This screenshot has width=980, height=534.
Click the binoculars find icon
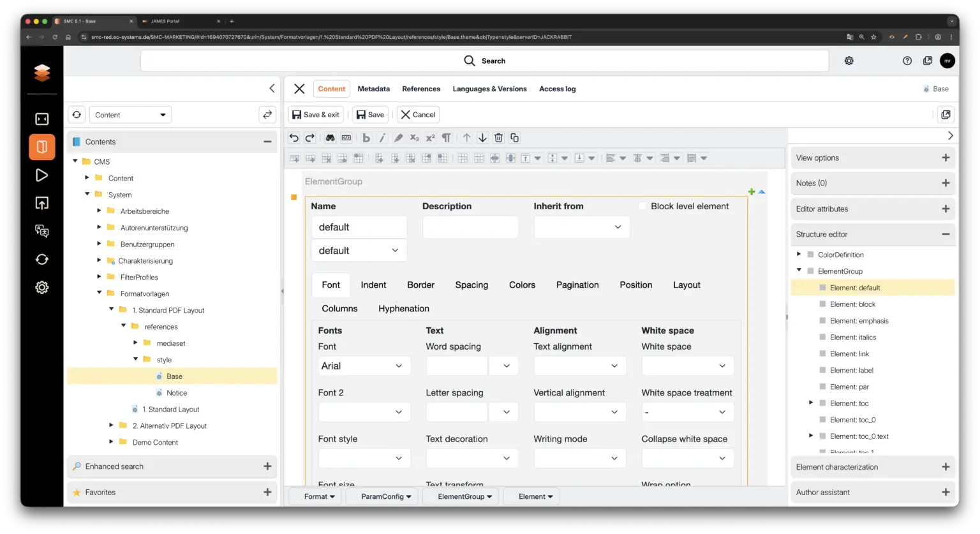(330, 138)
